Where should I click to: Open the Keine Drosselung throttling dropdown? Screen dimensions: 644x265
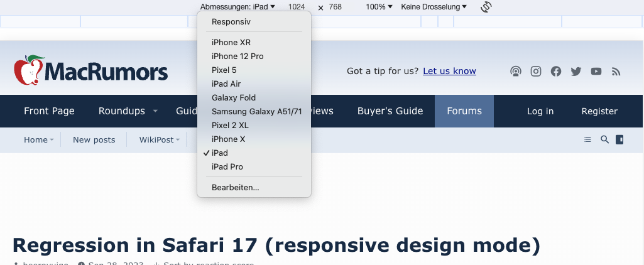coord(434,6)
